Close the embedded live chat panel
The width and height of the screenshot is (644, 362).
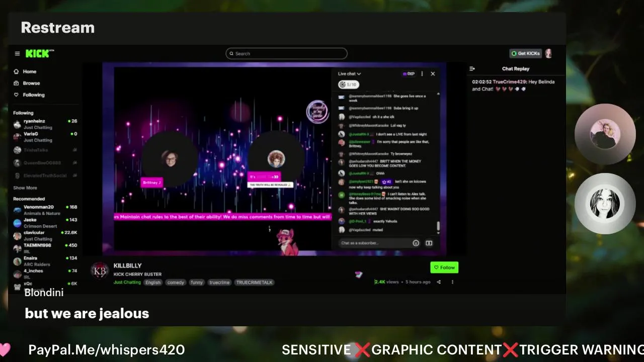[x=433, y=74]
